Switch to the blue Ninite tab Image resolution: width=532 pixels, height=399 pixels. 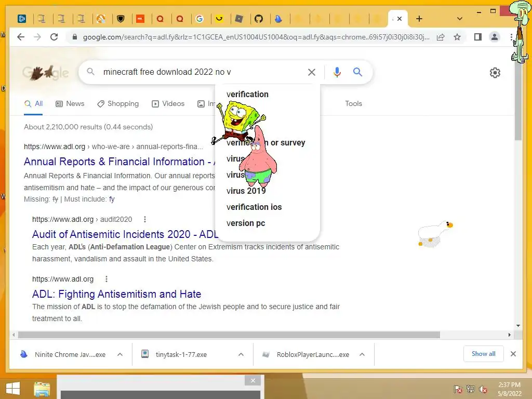point(278,19)
